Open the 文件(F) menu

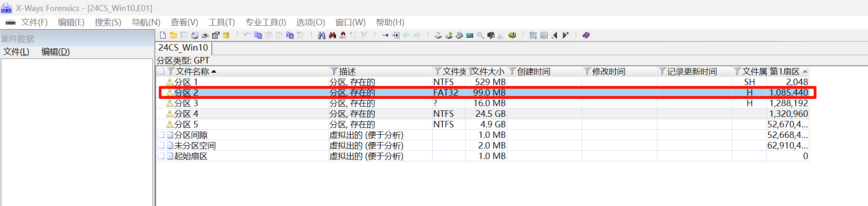click(x=34, y=23)
